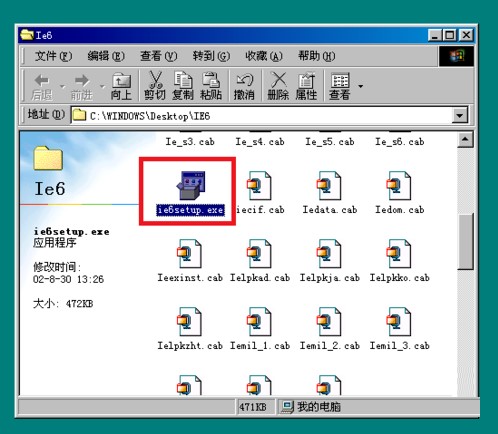This screenshot has width=498, height=434.
Task: Open the Forward history dropdown arrow
Action: pyautogui.click(x=102, y=86)
